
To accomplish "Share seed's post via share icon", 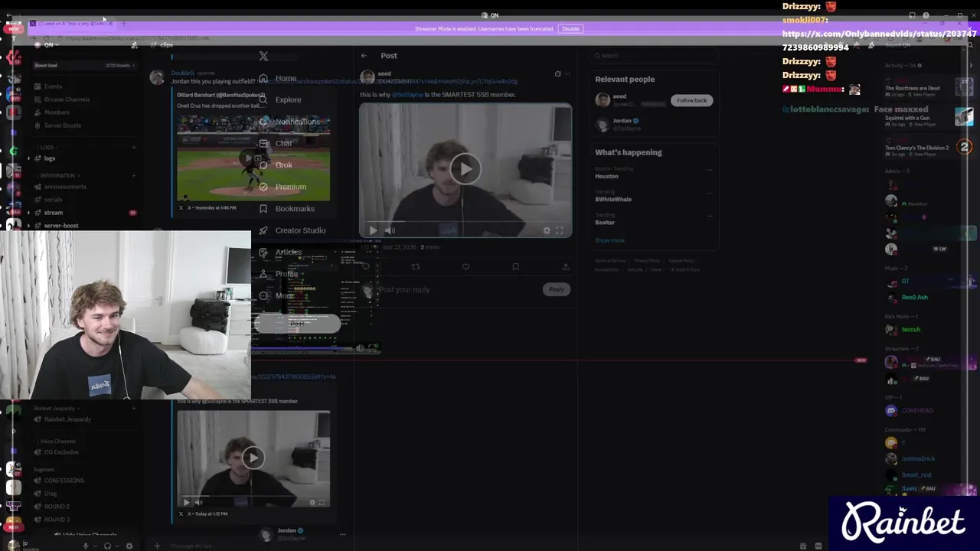I will point(565,266).
